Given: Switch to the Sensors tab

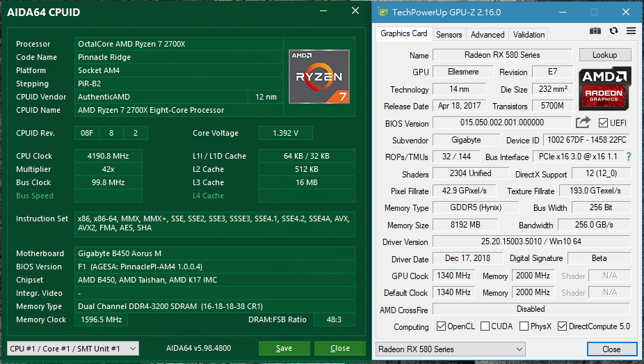Looking at the screenshot, I should [449, 35].
